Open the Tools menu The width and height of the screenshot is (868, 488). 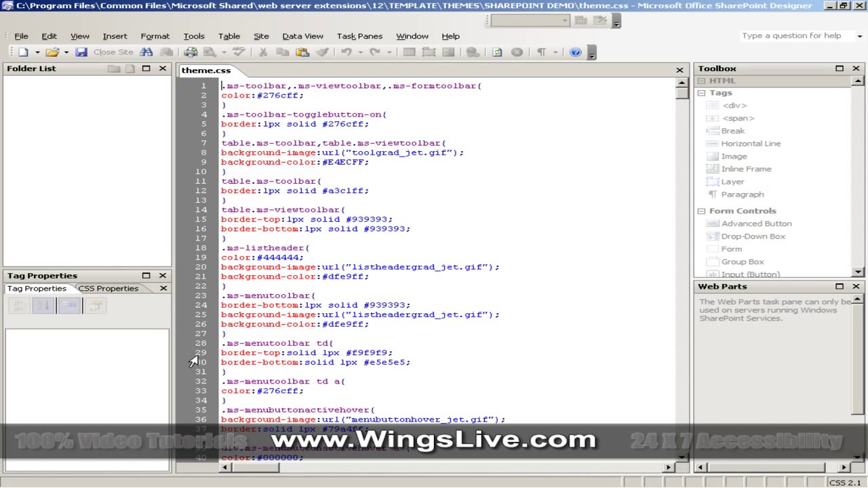point(194,36)
